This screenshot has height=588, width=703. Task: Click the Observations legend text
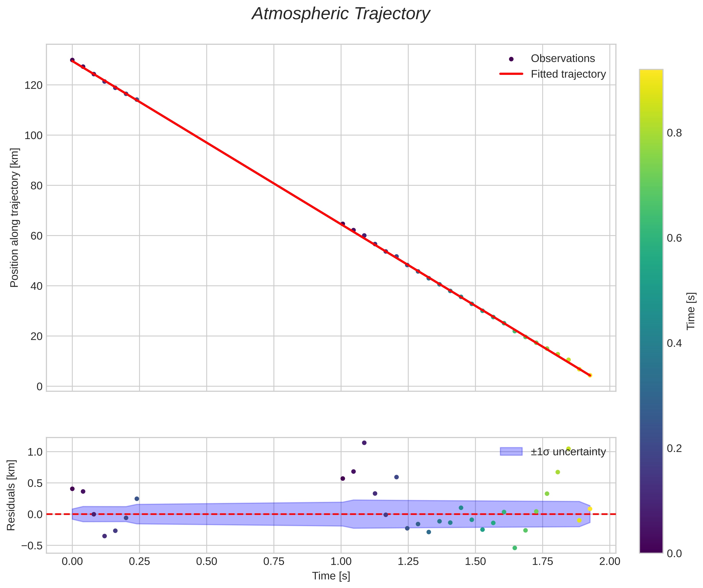(563, 59)
